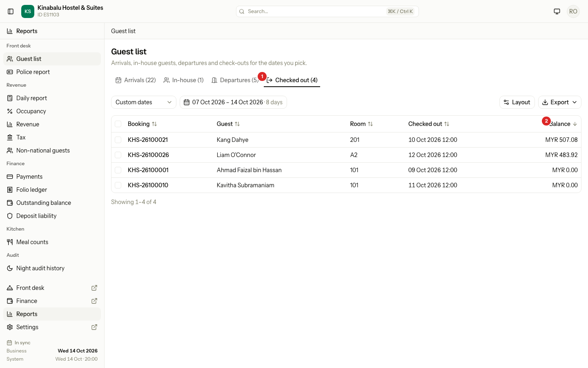Sort by Booking column arrows icon
Image resolution: width=588 pixels, height=368 pixels.
154,124
